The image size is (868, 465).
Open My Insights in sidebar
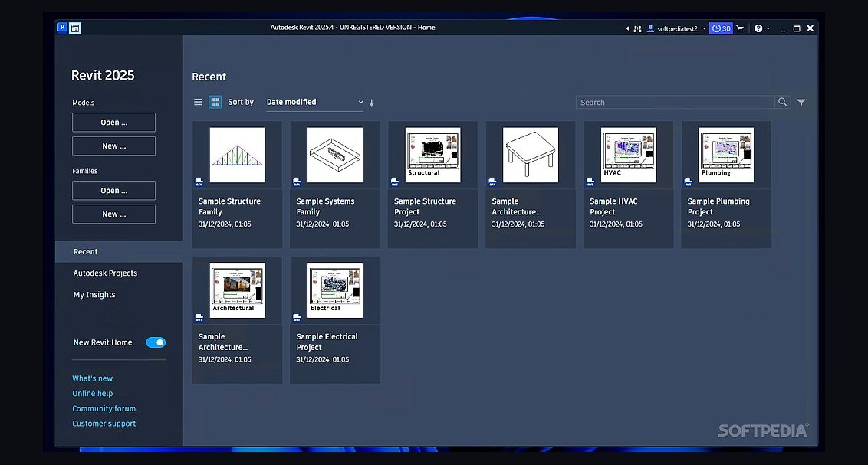[94, 295]
